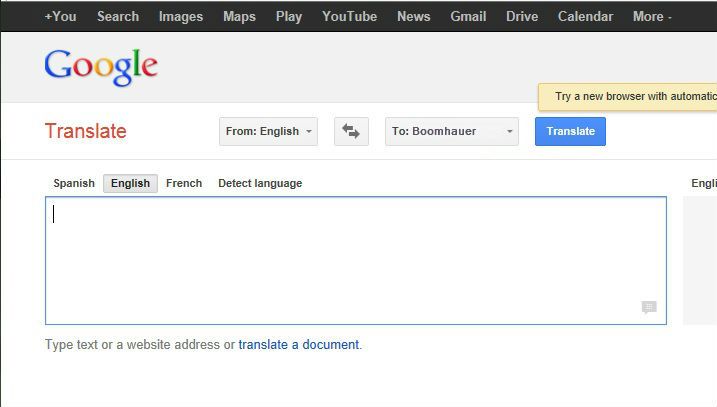Open YouTube from the navigation bar
This screenshot has height=407, width=717.
click(350, 16)
